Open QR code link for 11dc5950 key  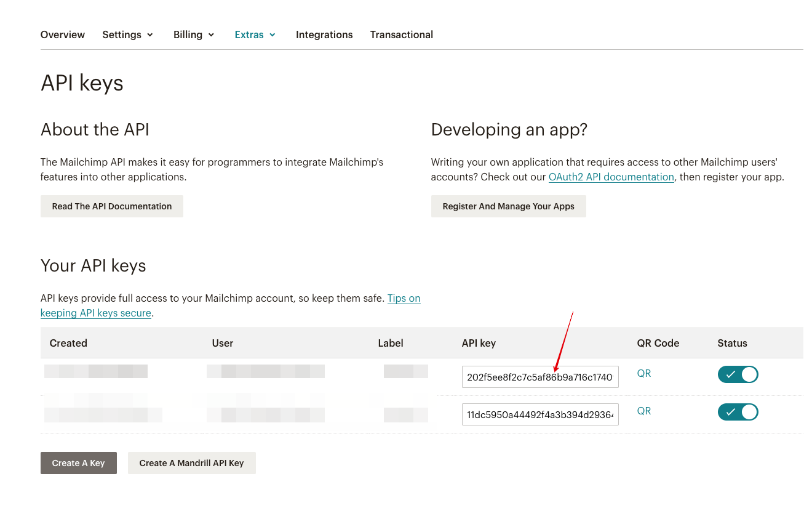(644, 411)
